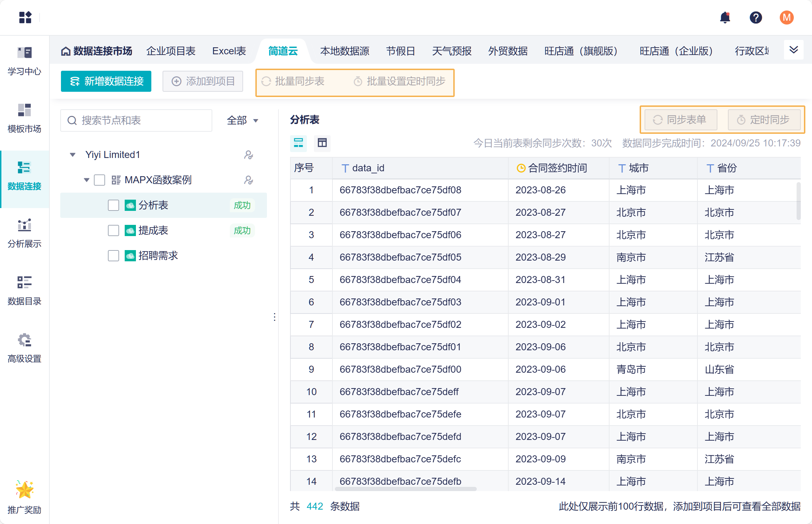The width and height of the screenshot is (812, 524).
Task: Click permissions icon beside Yiyi Limited1
Action: point(248,155)
